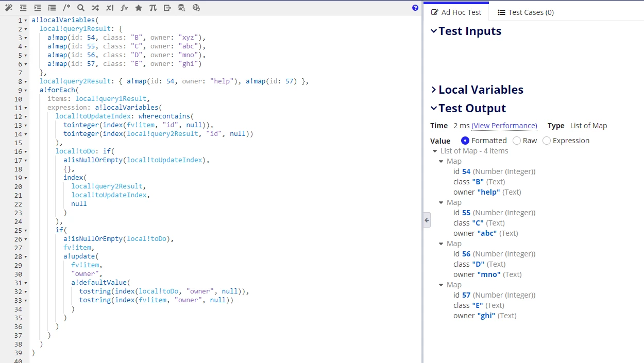
Task: Fold code at line 25 if(
Action: click(x=26, y=230)
